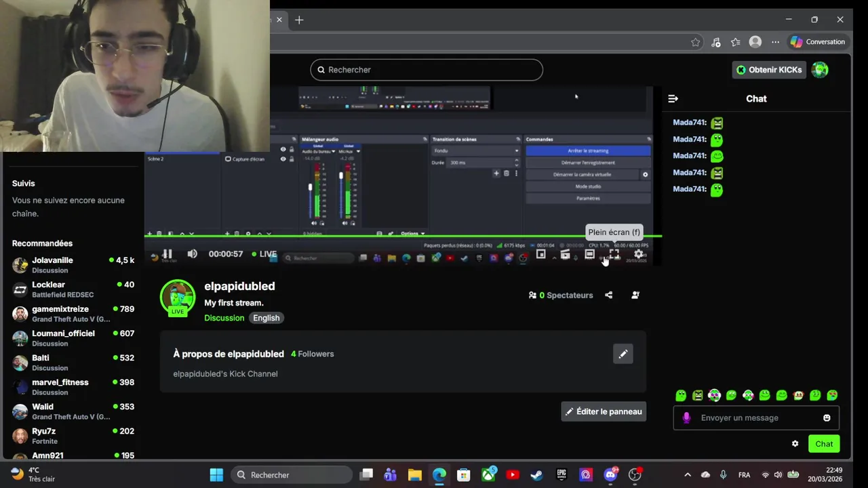Viewport: 868px width, 488px height.
Task: Open gamemixtreize recommended channel
Action: pos(73,314)
